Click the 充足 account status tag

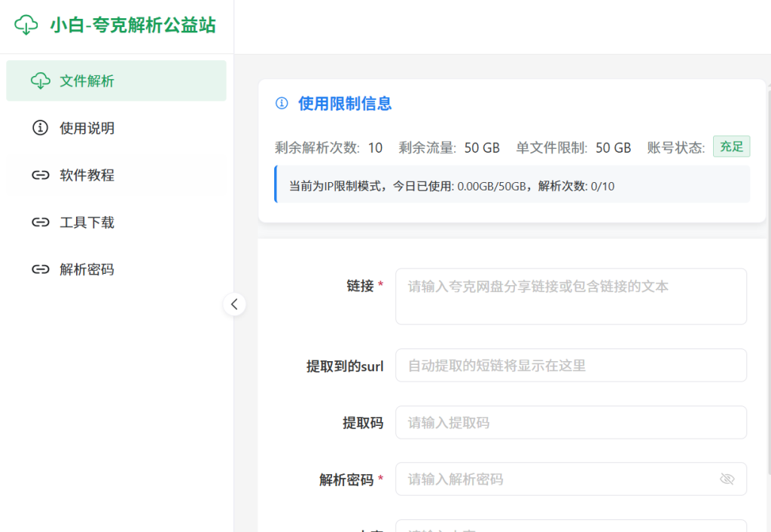point(731,147)
